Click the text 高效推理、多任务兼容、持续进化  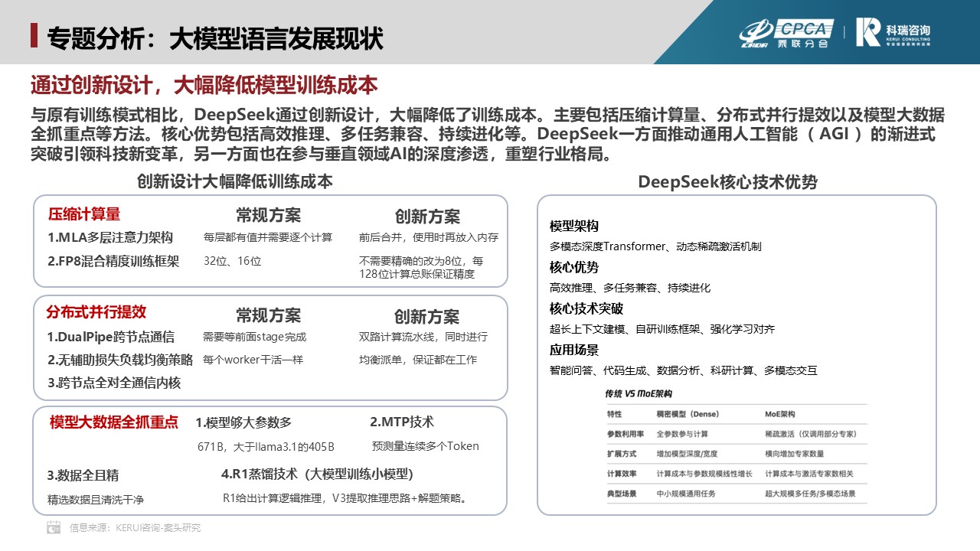630,288
